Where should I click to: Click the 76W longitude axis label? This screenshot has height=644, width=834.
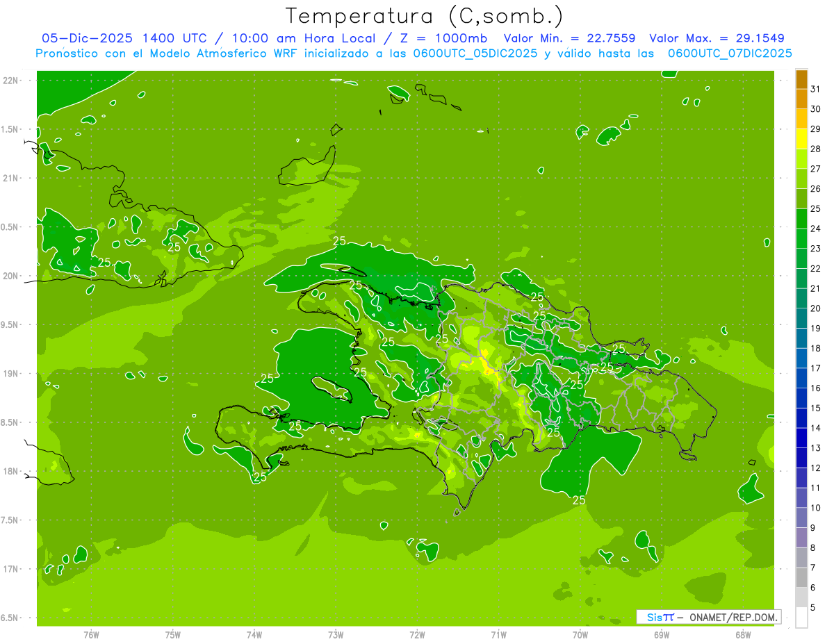(91, 634)
